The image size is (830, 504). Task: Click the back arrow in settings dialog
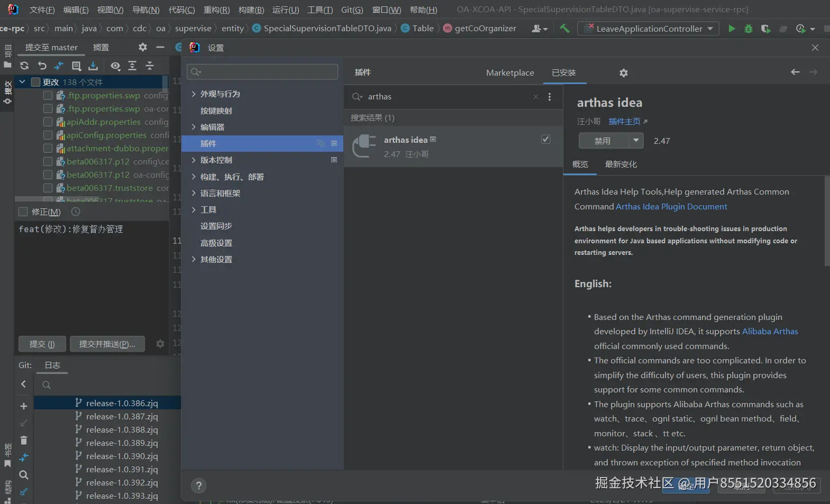(x=795, y=72)
